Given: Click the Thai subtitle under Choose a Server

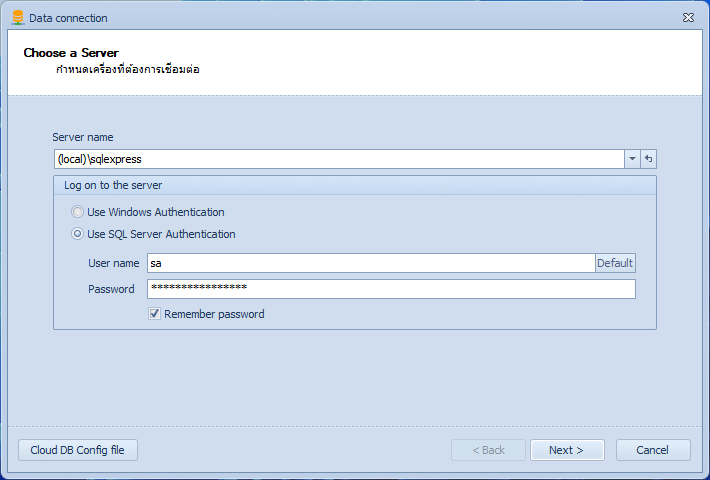Looking at the screenshot, I should point(128,70).
